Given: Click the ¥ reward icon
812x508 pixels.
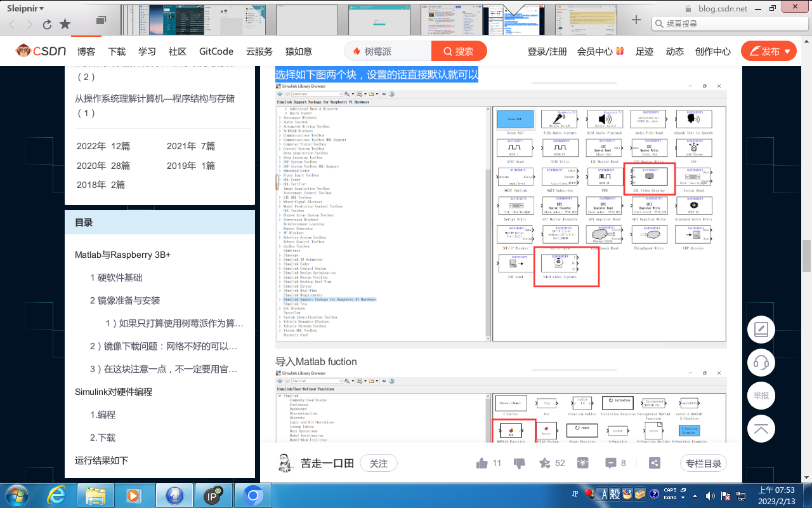Looking at the screenshot, I should click(583, 463).
